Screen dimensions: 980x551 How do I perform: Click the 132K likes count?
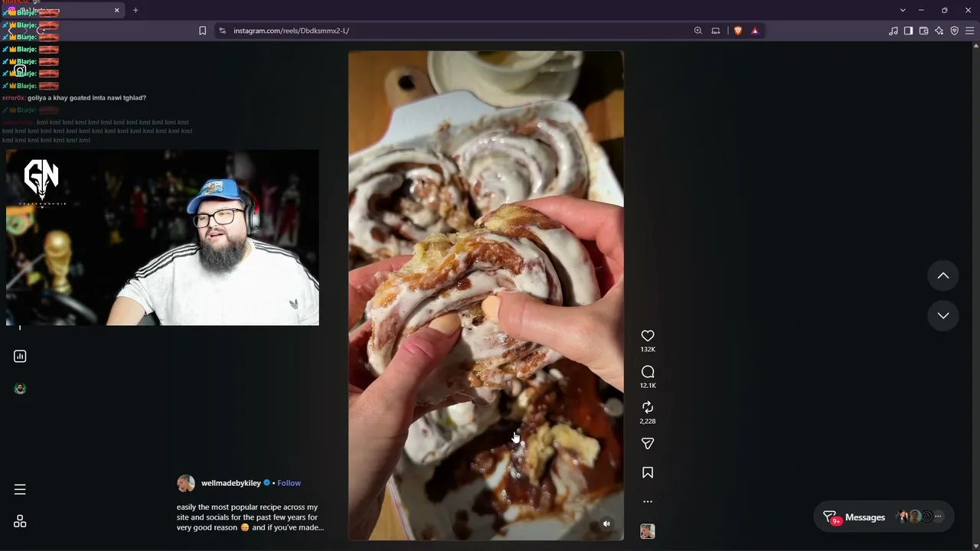[x=648, y=350]
